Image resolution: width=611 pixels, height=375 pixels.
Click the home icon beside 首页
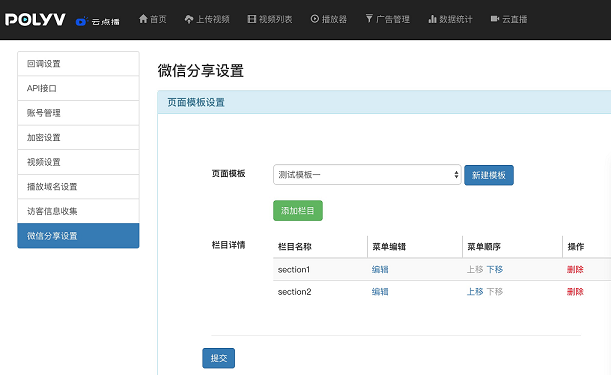pyautogui.click(x=143, y=19)
